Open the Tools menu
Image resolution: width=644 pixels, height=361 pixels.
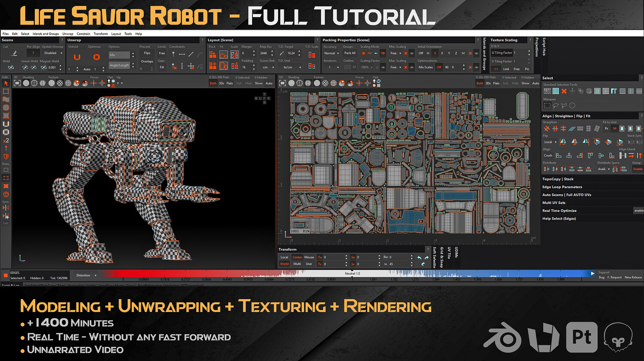128,34
